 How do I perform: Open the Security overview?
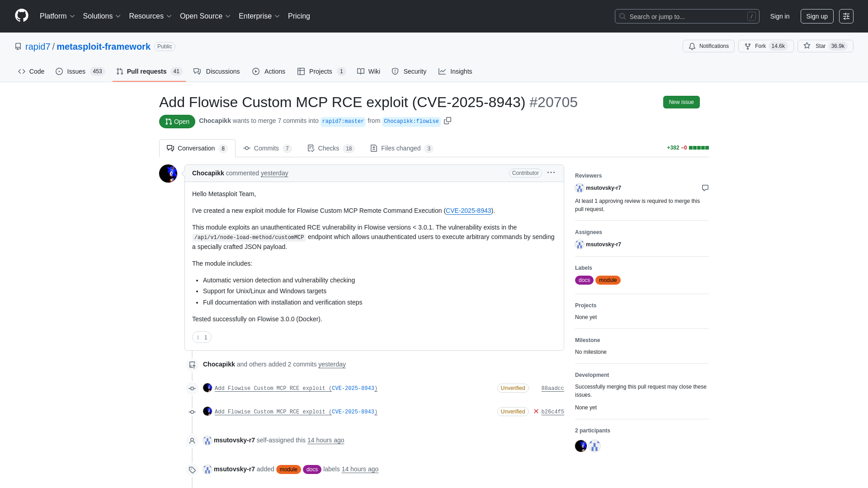tap(409, 71)
